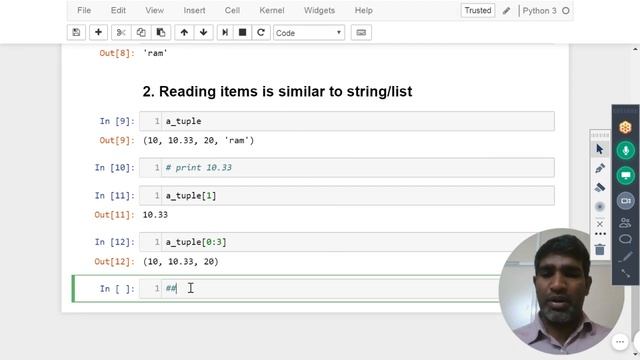Screen dimensions: 640x360
Task: Open more annotation options three dots
Action: pos(600,234)
